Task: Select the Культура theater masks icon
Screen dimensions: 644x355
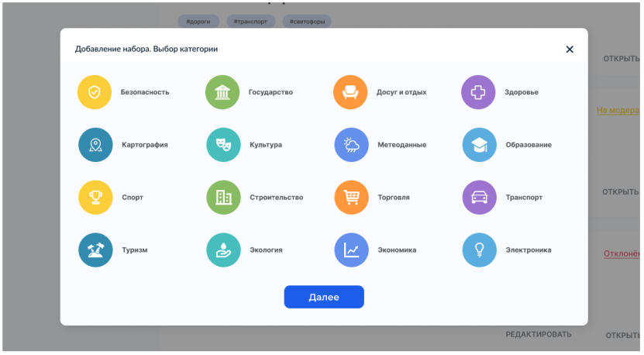Action: point(222,145)
